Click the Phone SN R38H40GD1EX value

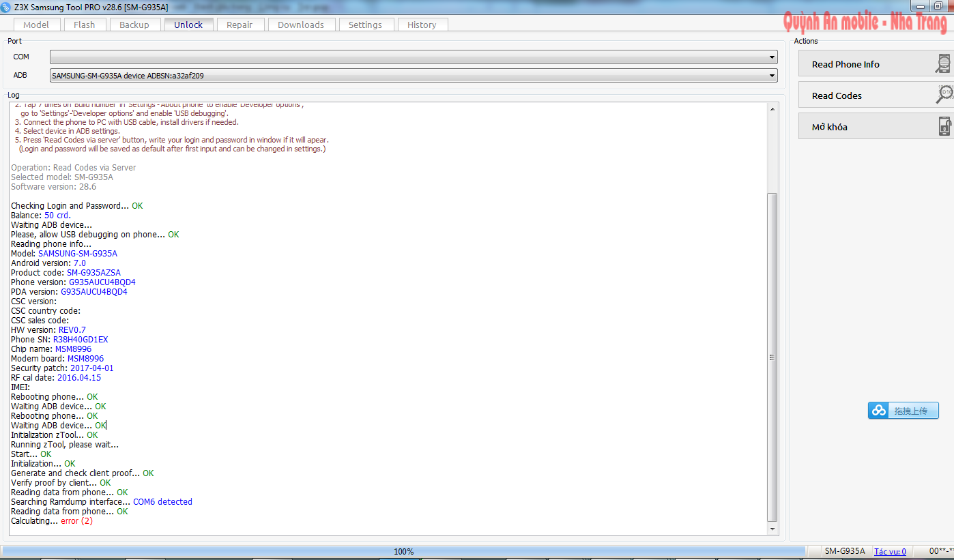pyautogui.click(x=81, y=340)
